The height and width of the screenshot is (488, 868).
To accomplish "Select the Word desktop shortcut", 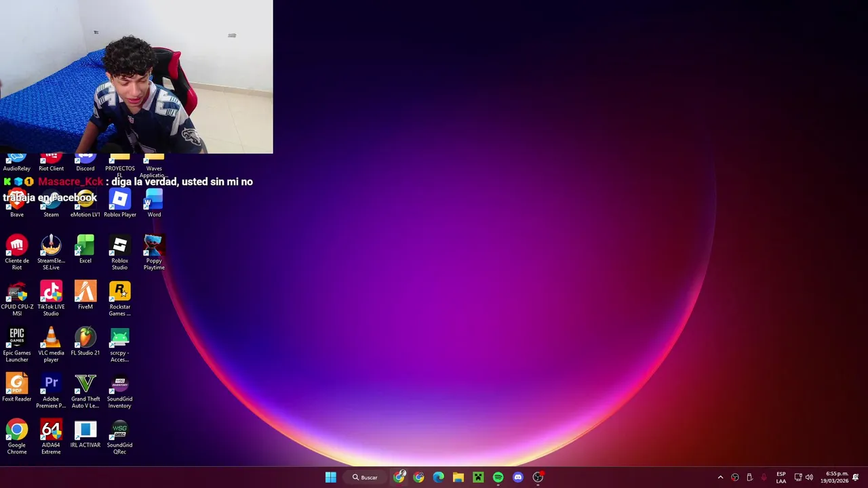I will pyautogui.click(x=154, y=204).
